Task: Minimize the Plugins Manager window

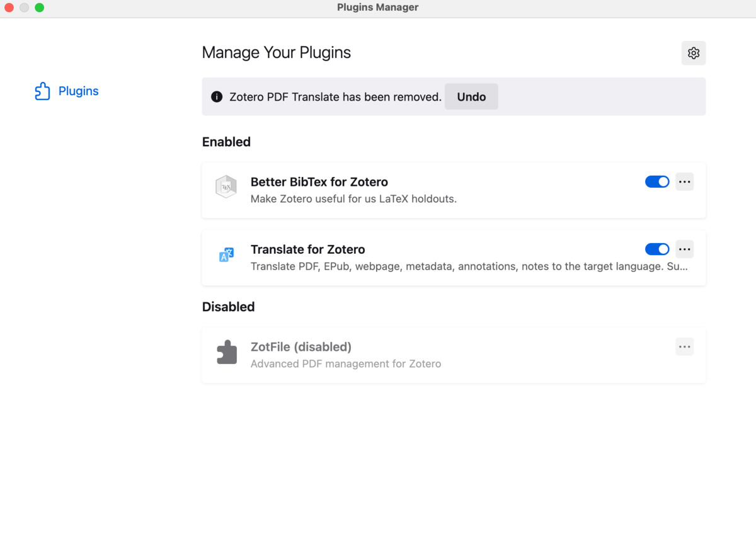Action: click(x=24, y=8)
